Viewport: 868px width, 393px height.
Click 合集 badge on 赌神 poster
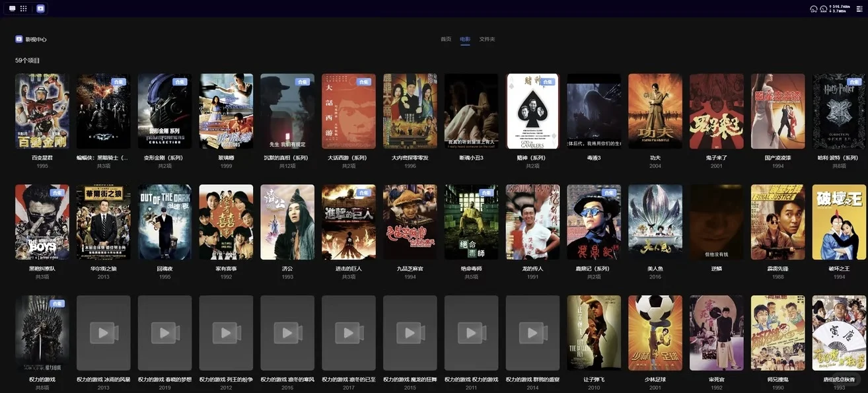[x=548, y=82]
